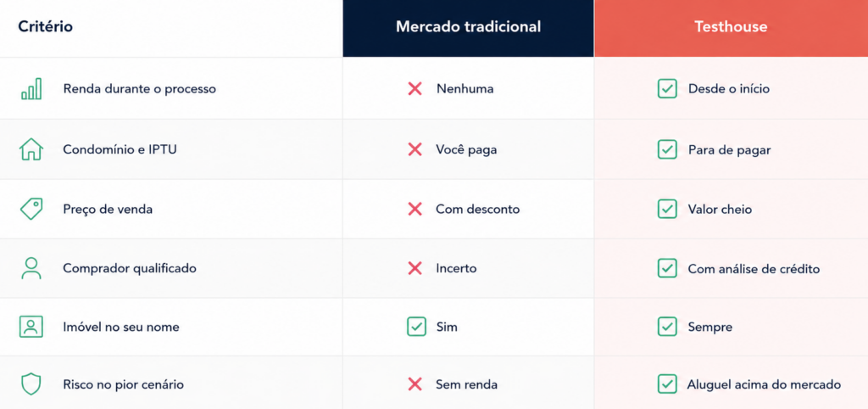
Task: Click the Critério header label
Action: pyautogui.click(x=46, y=26)
